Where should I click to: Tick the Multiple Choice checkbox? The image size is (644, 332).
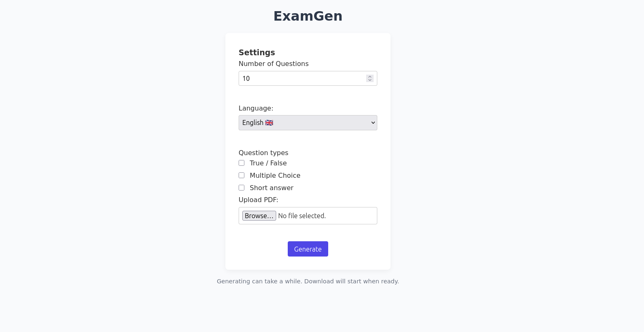click(241, 175)
